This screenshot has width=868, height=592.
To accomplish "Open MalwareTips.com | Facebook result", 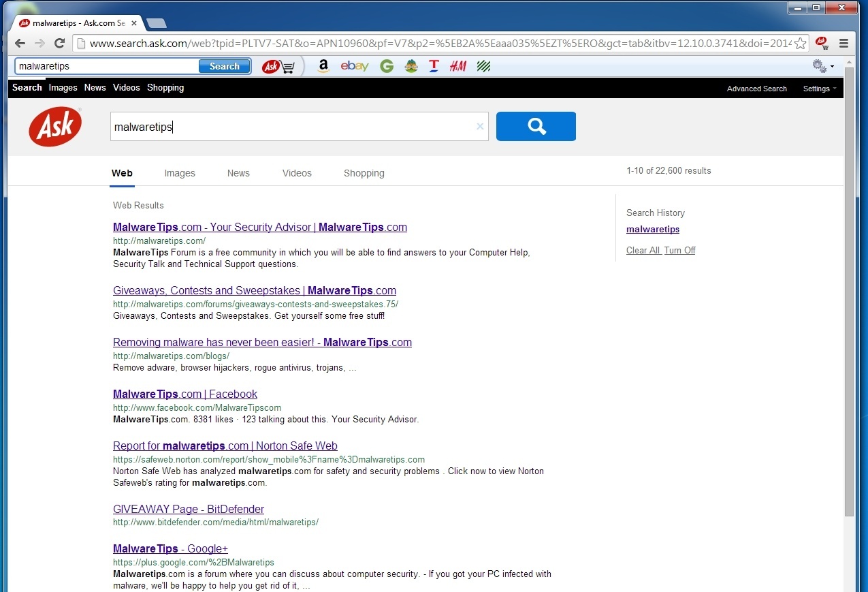I will (185, 394).
